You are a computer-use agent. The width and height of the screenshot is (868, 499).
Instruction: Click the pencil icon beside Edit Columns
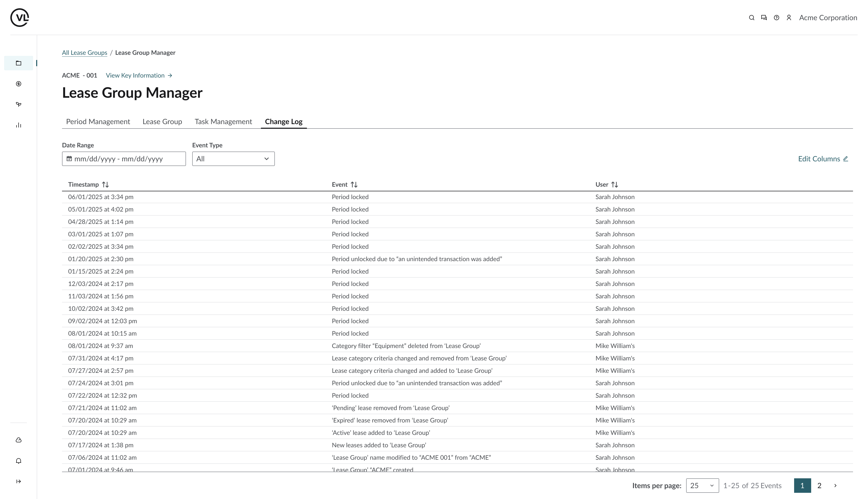click(x=846, y=159)
